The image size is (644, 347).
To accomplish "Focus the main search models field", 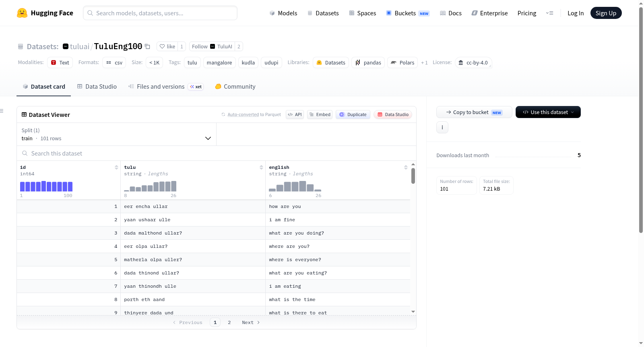I will pyautogui.click(x=160, y=13).
